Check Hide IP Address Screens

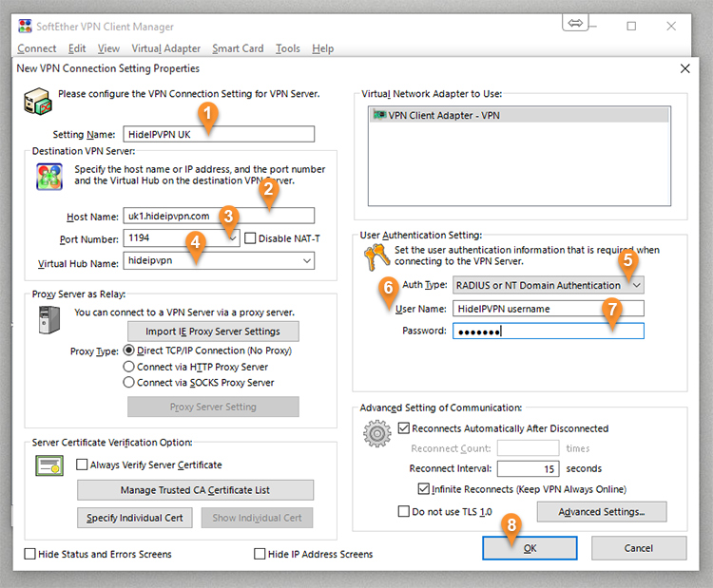point(260,554)
